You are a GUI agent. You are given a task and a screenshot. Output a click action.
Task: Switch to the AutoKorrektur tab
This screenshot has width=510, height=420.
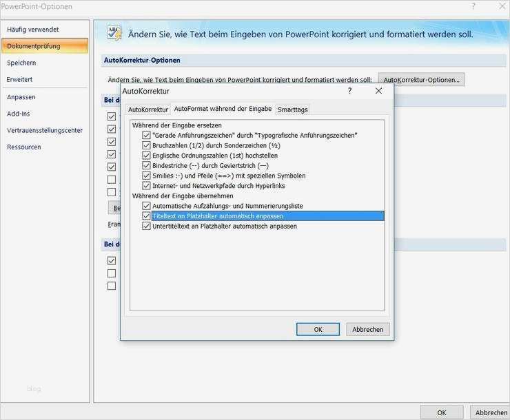tap(148, 109)
